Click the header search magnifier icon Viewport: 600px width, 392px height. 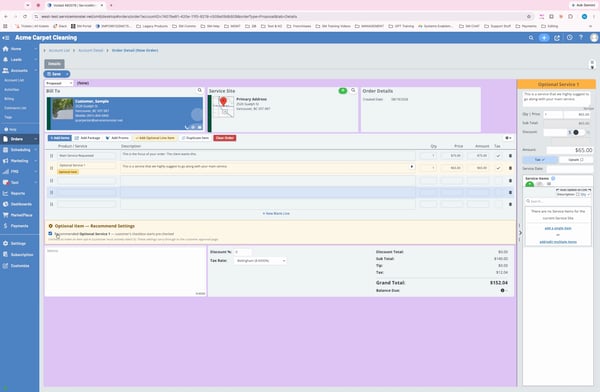[x=531, y=38]
